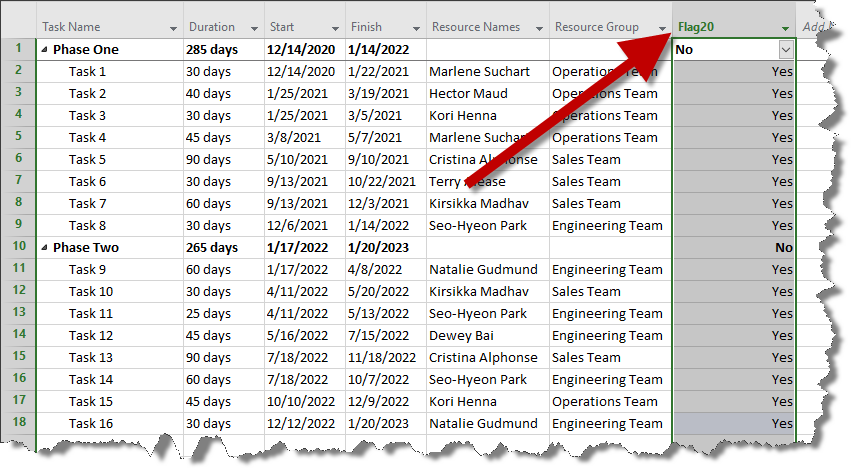Select the Task 12 name cell
Image resolution: width=851 pixels, height=468 pixels.
click(110, 336)
